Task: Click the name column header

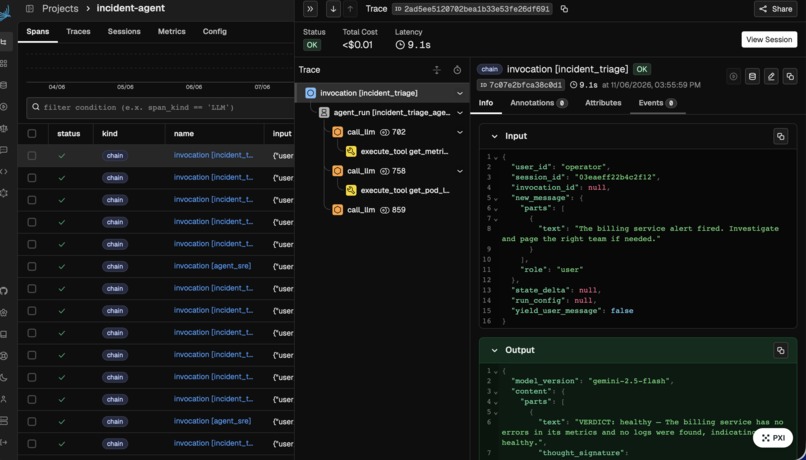Action: (184, 134)
